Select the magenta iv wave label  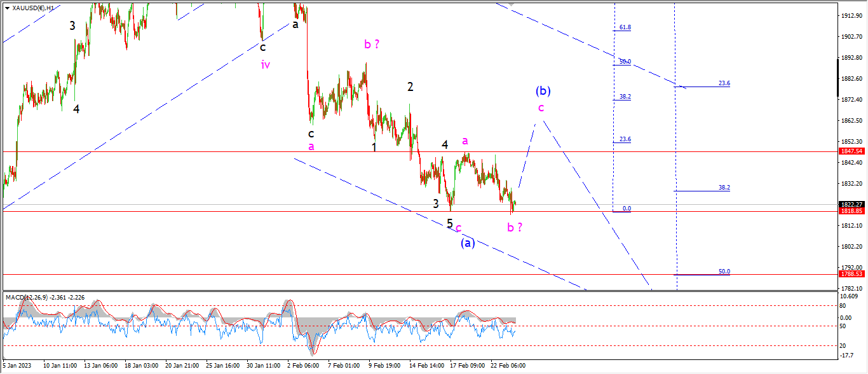266,64
